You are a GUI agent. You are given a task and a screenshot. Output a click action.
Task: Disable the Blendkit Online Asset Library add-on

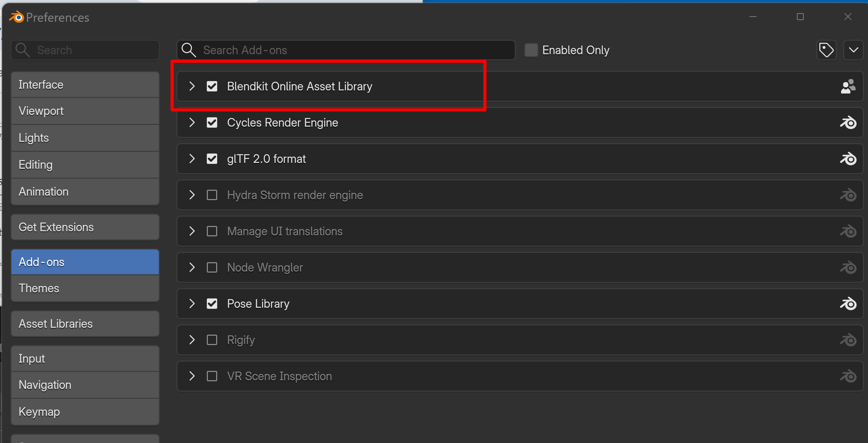[x=212, y=86]
